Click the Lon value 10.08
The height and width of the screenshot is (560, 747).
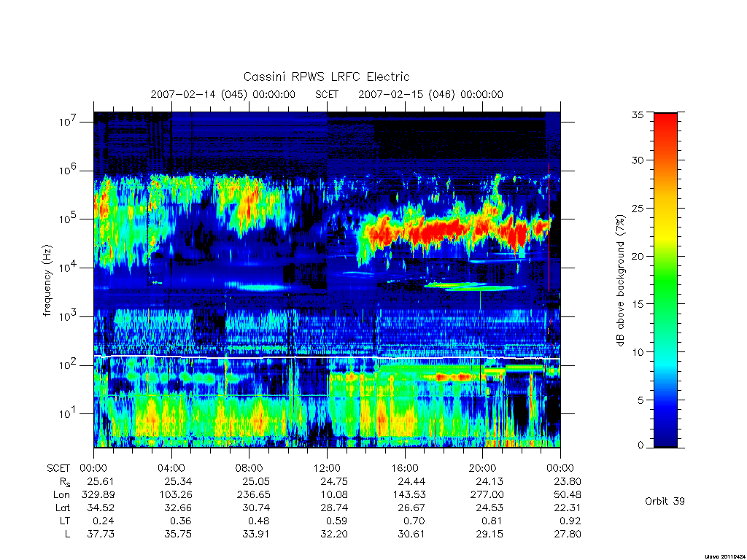(x=334, y=495)
